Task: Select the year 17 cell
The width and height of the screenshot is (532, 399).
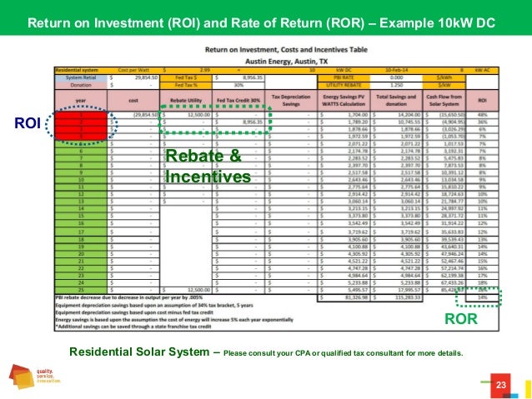Action: [x=81, y=232]
